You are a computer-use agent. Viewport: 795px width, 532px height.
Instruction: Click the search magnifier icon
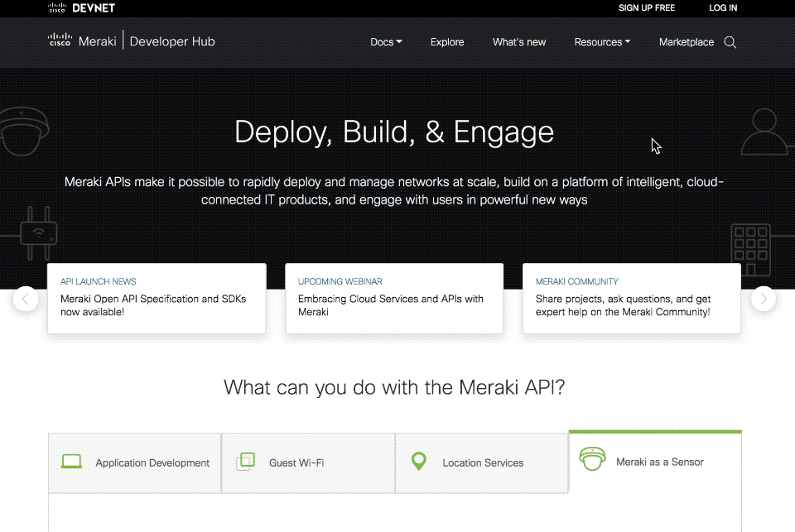tap(730, 42)
